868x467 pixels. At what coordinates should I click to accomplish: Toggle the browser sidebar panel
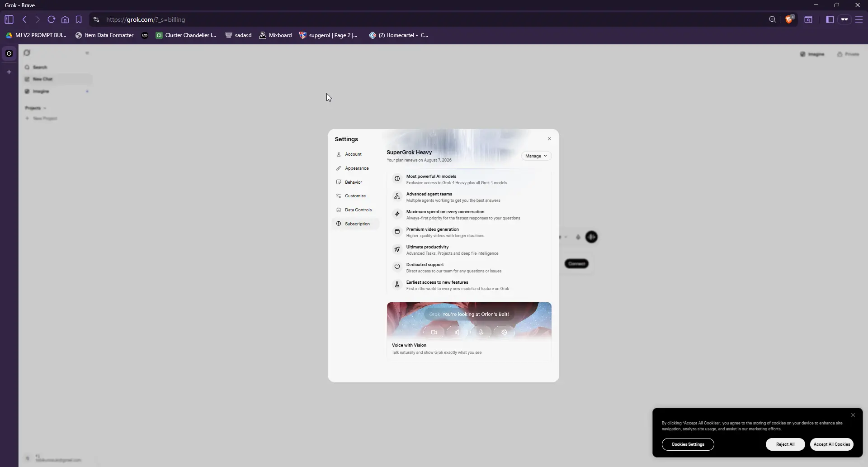[830, 19]
